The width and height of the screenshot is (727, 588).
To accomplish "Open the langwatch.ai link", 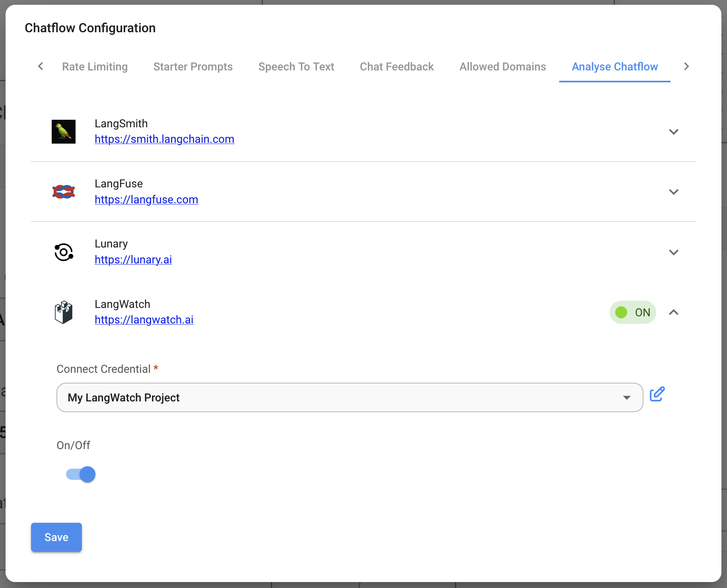I will 144,319.
